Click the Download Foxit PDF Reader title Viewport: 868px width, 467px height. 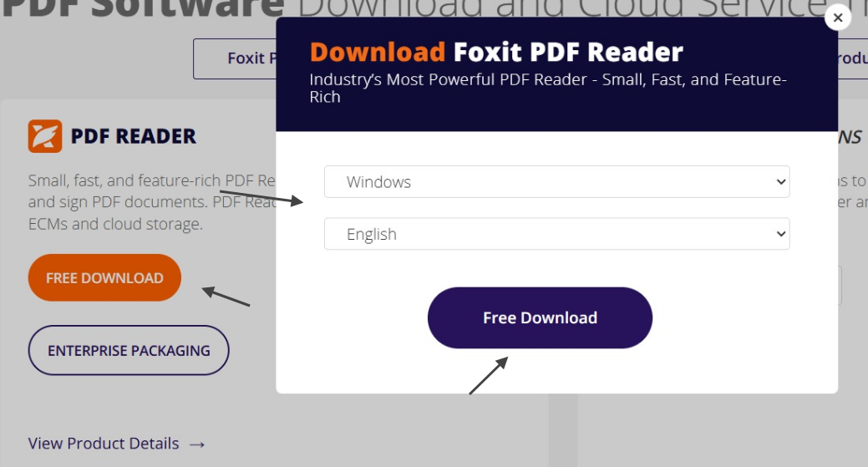click(x=496, y=52)
